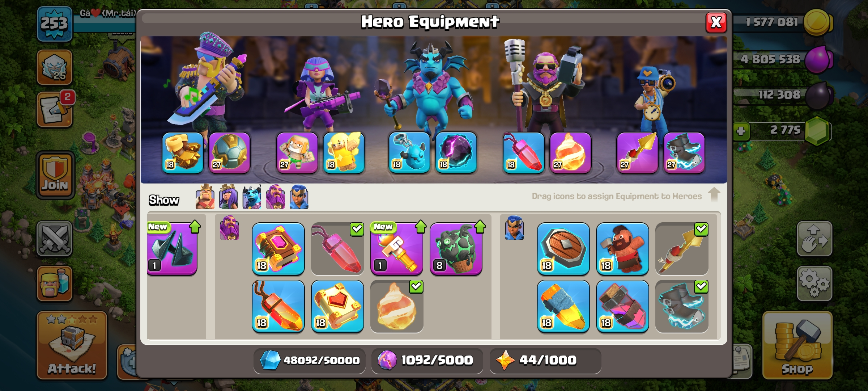The width and height of the screenshot is (868, 391).
Task: Open the new Spiky Ball equipment
Action: tap(172, 249)
